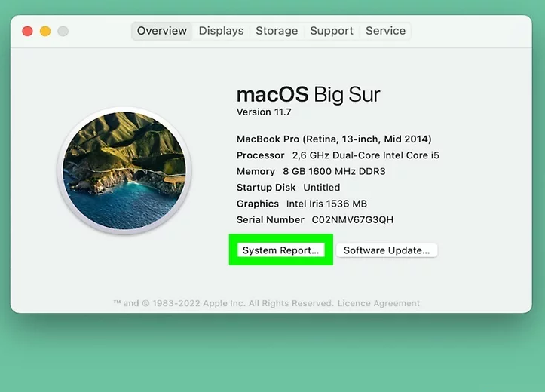Go to the Service tab
This screenshot has height=392, width=545.
coord(385,31)
